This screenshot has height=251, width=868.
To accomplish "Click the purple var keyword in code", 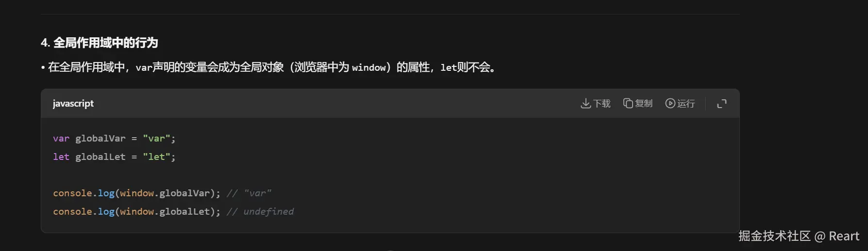I will (x=61, y=139).
